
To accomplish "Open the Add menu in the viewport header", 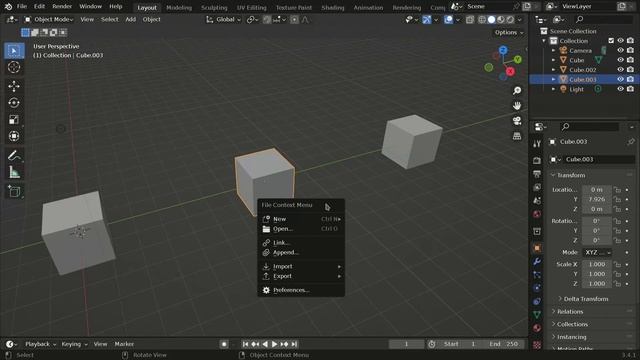I will click(131, 20).
